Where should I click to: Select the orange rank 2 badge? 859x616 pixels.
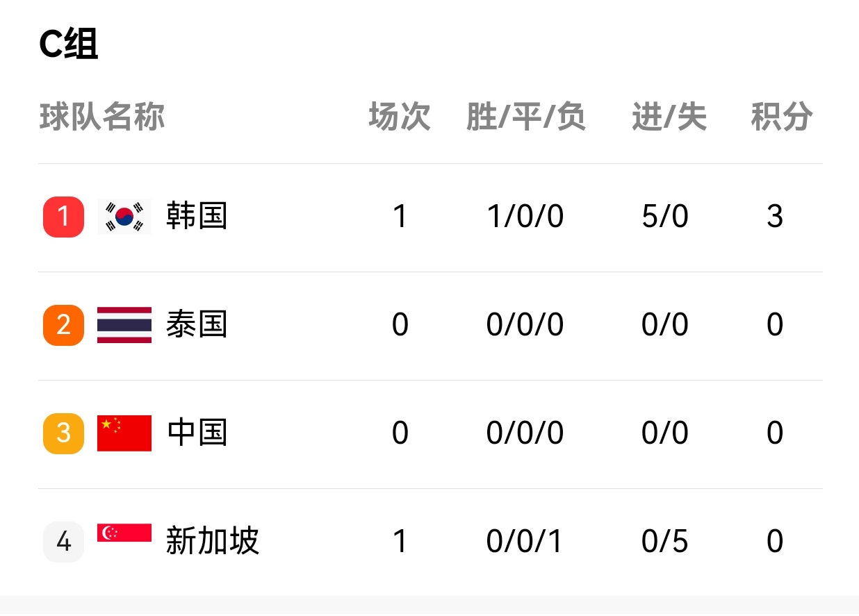pos(63,325)
